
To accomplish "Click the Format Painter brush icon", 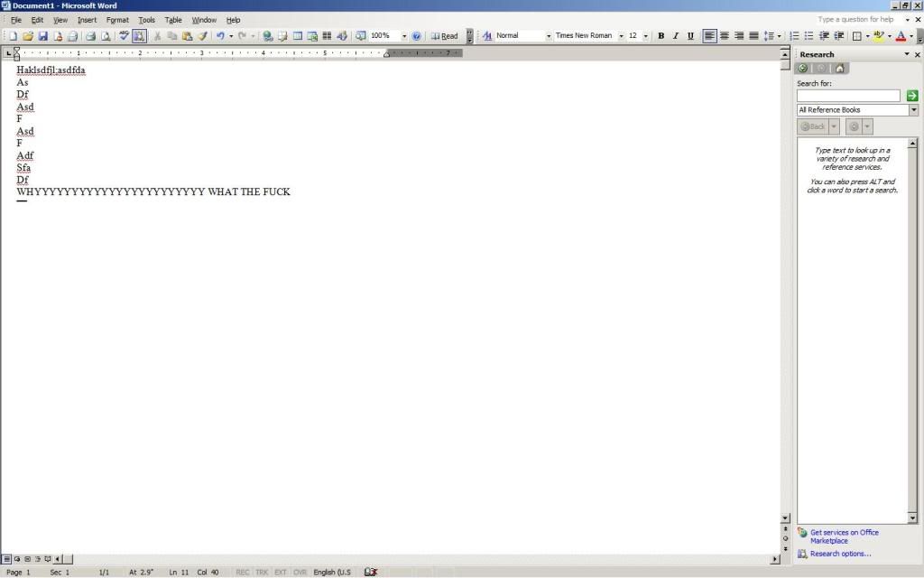I will point(202,36).
